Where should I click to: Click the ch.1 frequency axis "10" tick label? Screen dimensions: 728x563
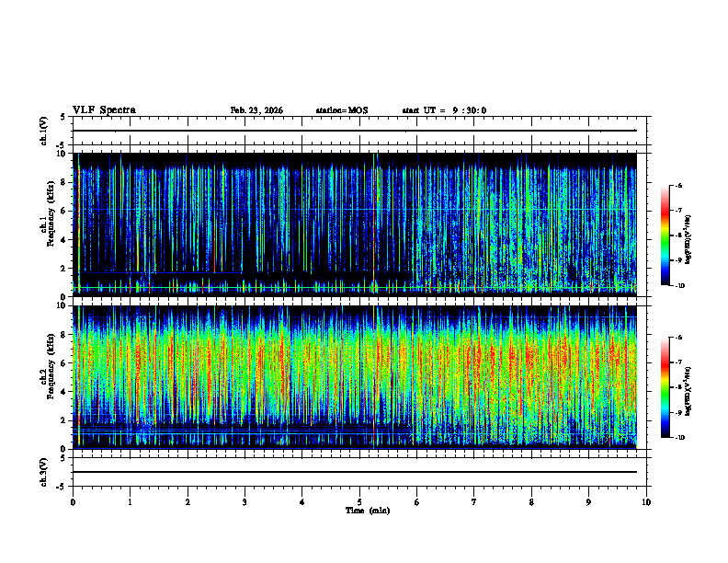[63, 154]
